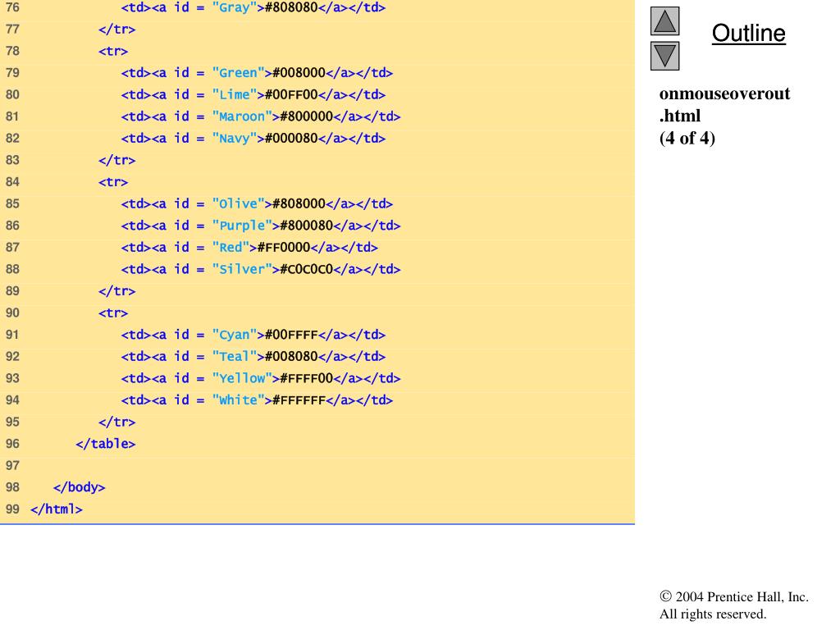
Task: Click the </tr> tag on line 89
Action: [116, 291]
